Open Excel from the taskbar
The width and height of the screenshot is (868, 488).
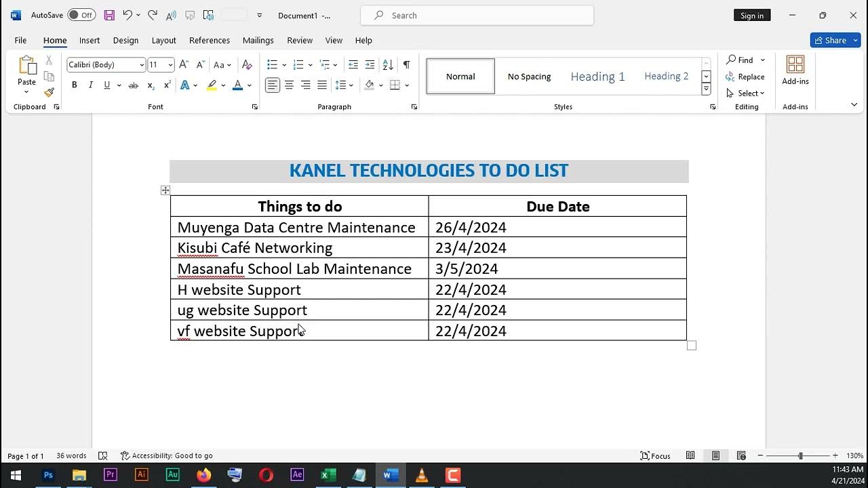(328, 475)
